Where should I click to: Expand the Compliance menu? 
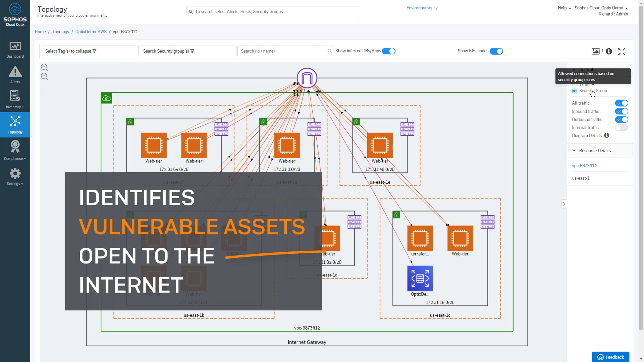[x=15, y=151]
